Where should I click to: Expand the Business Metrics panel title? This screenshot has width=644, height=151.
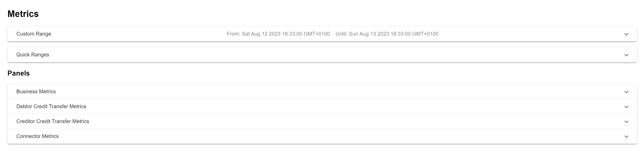[x=36, y=92]
